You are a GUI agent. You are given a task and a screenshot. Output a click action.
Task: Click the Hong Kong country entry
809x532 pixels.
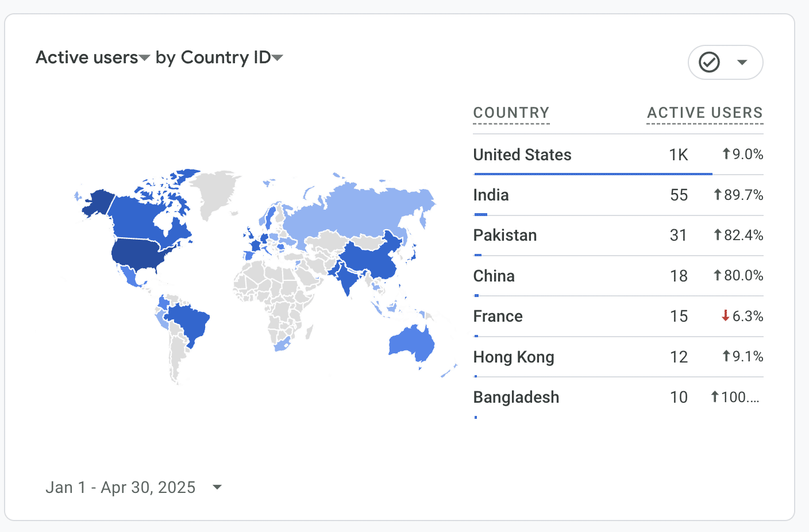514,357
